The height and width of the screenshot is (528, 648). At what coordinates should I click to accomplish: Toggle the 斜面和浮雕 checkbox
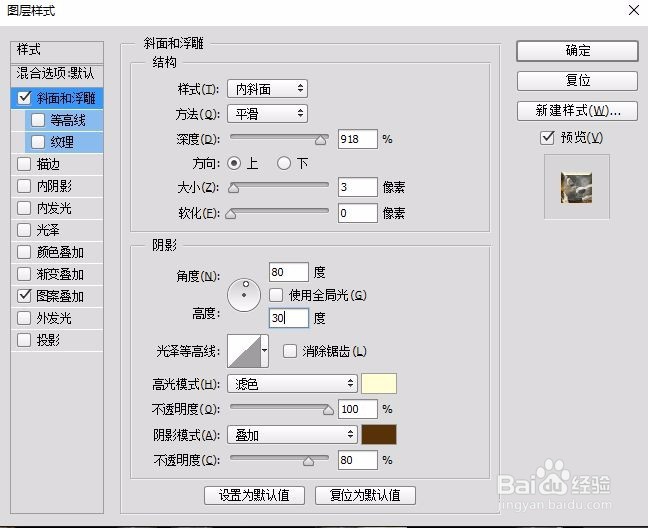(24, 98)
